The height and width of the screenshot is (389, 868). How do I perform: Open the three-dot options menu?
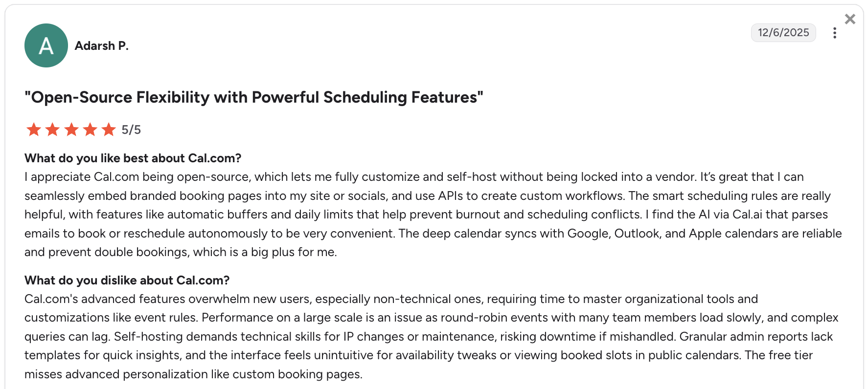835,33
